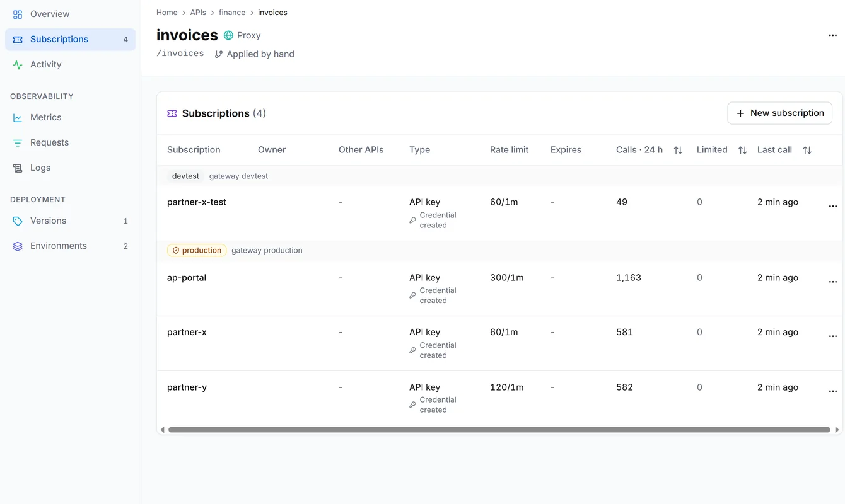
Task: Open Logs in the sidebar
Action: (70, 168)
